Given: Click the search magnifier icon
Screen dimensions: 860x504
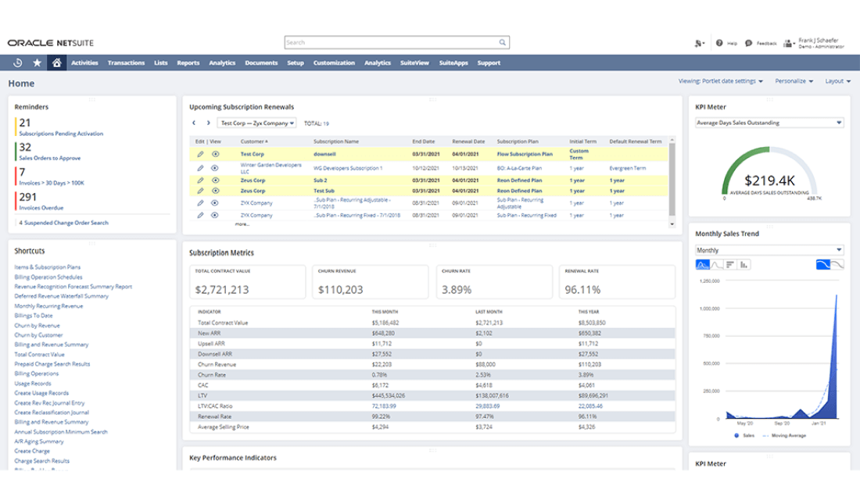Looking at the screenshot, I should (503, 43).
